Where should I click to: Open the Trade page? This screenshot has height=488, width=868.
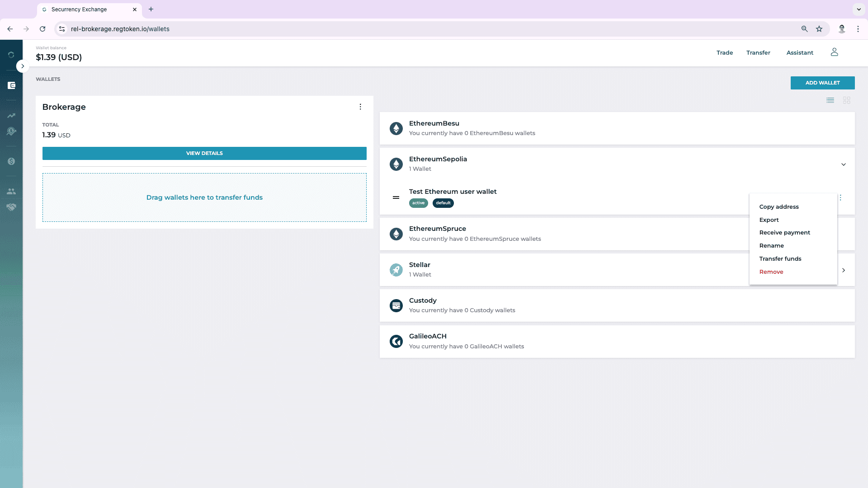pos(725,53)
